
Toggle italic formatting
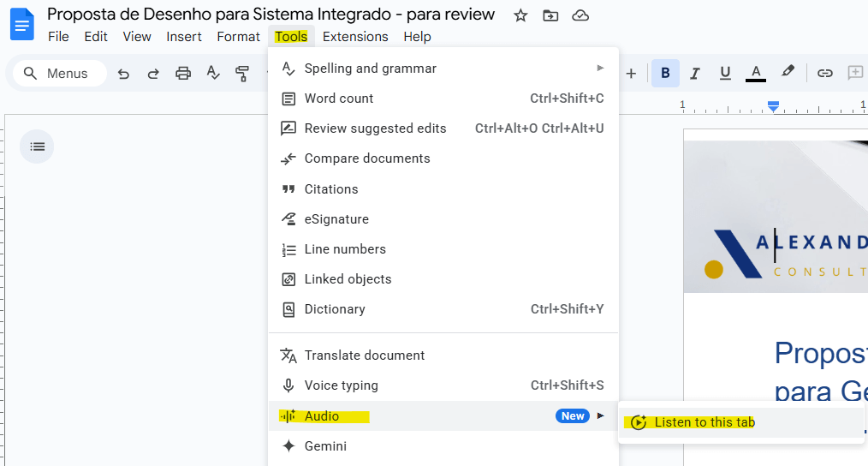pos(695,74)
